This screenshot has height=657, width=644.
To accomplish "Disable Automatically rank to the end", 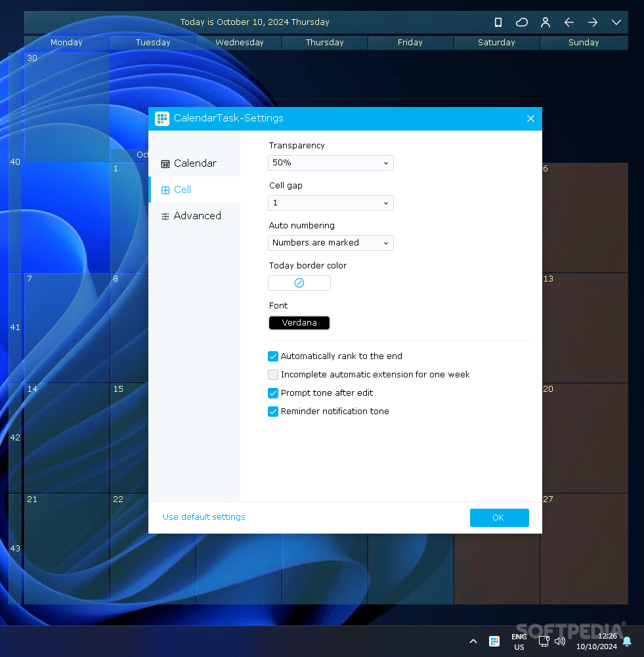I will pyautogui.click(x=273, y=356).
